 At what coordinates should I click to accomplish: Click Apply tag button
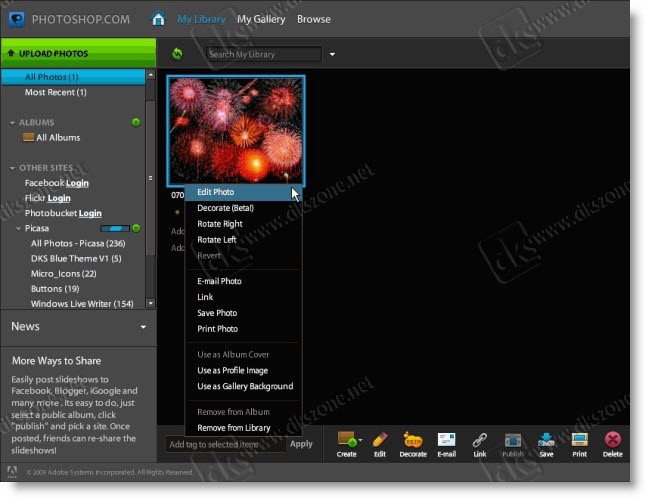[x=301, y=444]
